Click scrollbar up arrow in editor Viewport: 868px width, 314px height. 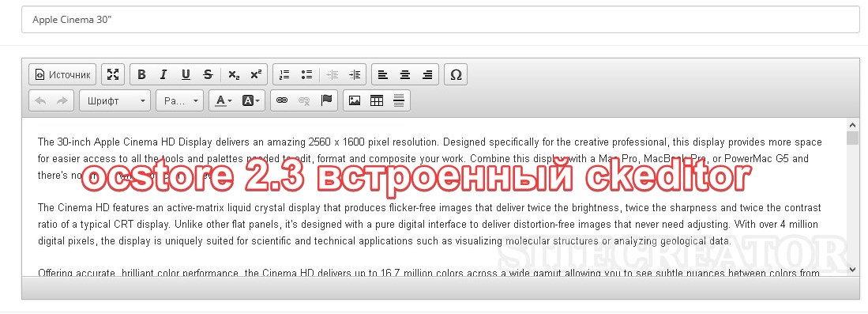(x=852, y=126)
